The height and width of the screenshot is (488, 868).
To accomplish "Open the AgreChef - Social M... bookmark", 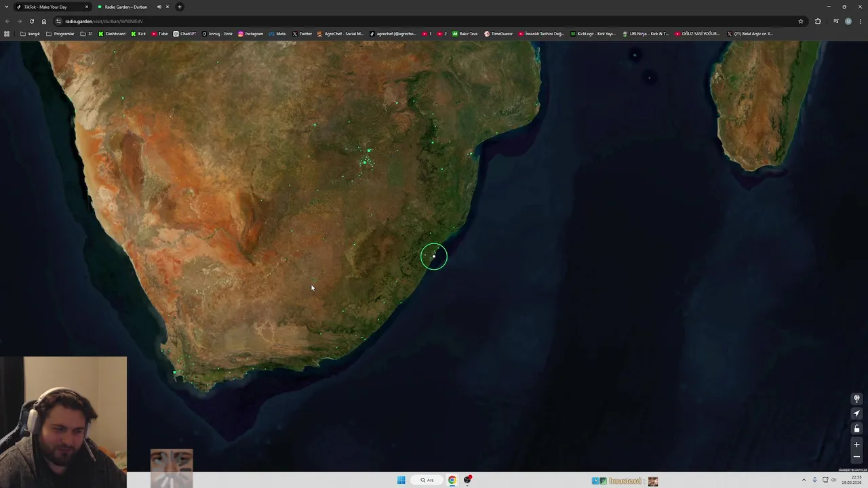I will click(340, 34).
